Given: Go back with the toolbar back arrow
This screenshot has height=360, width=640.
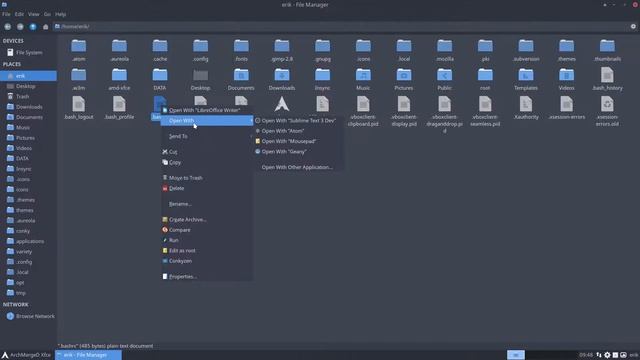Looking at the screenshot, I should click(7, 27).
